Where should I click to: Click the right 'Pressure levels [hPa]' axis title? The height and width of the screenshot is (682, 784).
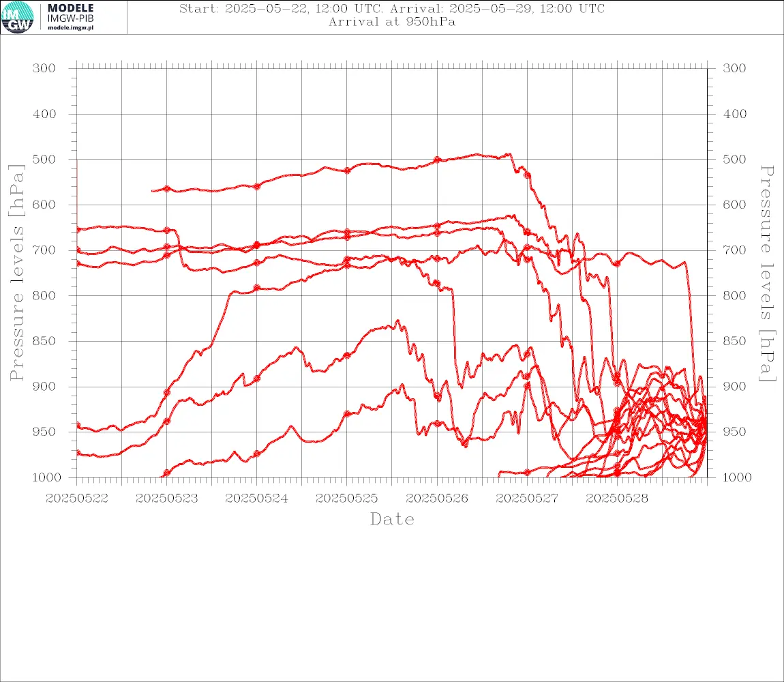767,273
